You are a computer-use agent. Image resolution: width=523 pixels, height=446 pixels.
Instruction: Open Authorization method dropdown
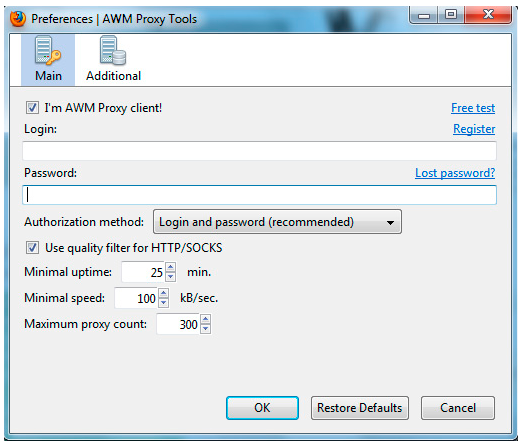[x=277, y=222]
